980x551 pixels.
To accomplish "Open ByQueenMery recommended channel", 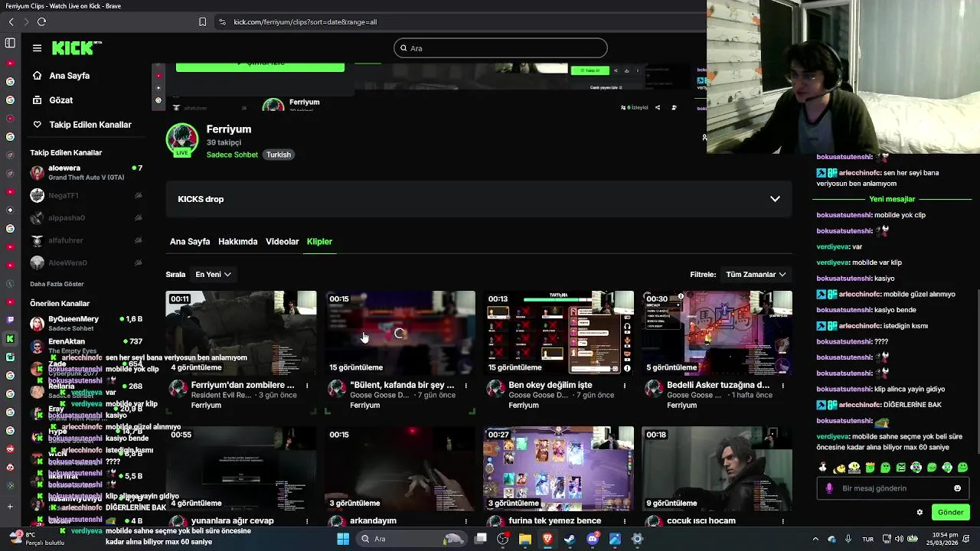I will pos(87,323).
